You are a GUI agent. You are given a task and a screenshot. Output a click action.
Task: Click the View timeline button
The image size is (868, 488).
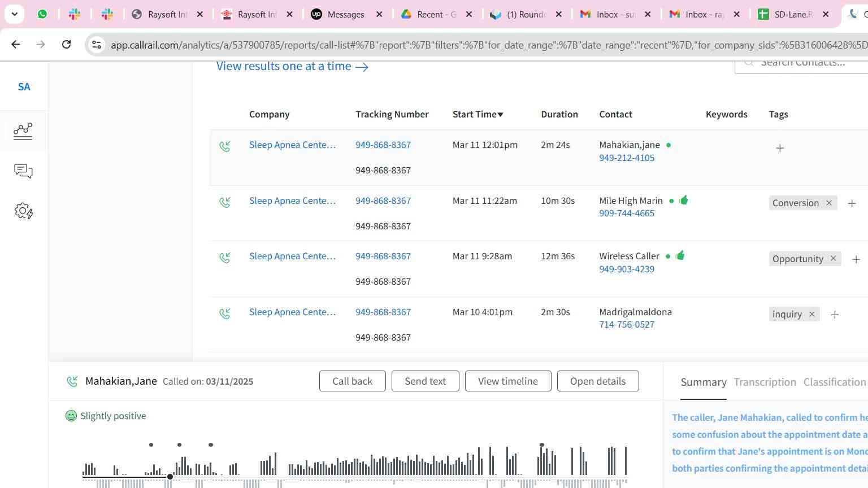pos(508,381)
